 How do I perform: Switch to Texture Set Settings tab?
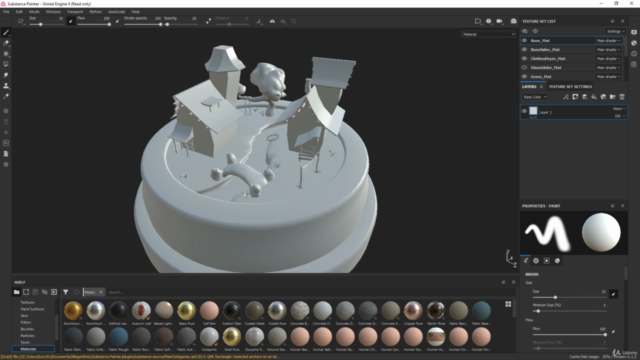[570, 87]
